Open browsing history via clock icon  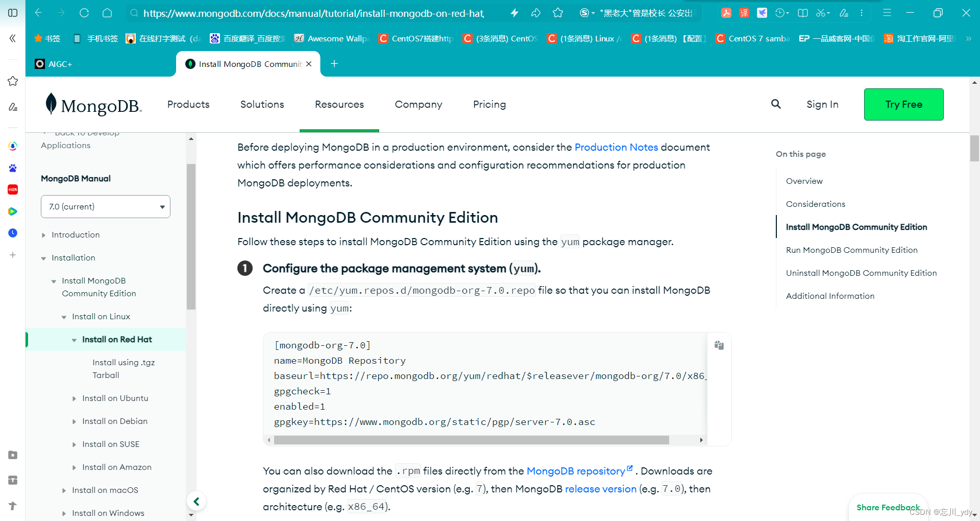coord(781,13)
